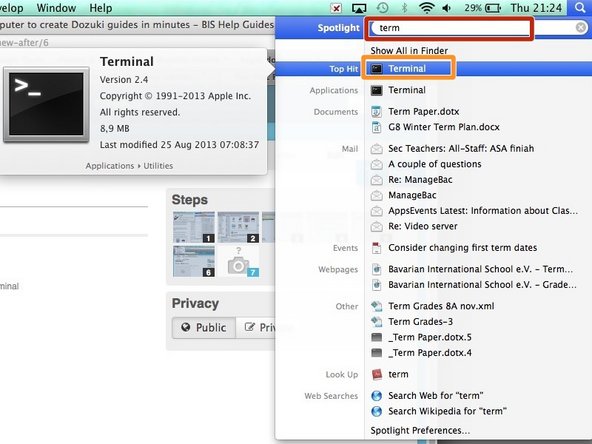
Task: Click the battery 29% indicator
Action: [483, 8]
